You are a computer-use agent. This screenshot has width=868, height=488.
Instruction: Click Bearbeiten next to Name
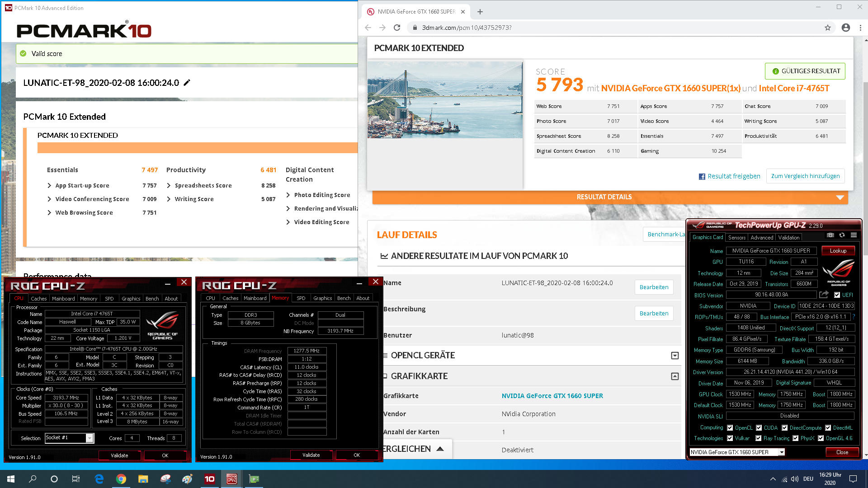[654, 287]
